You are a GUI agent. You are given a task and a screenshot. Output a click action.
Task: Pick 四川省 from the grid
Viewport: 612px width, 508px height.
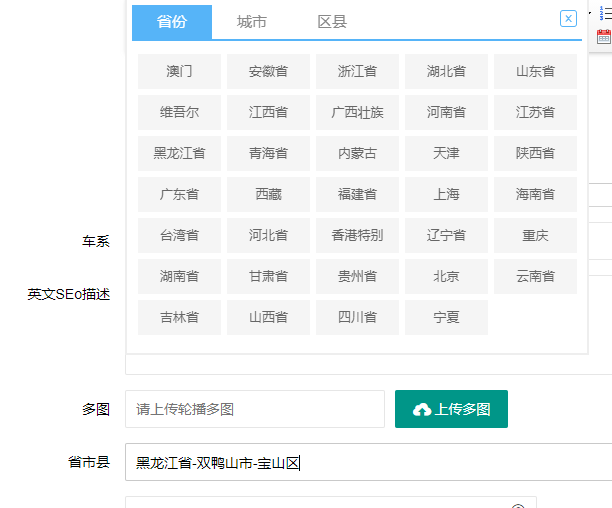click(x=357, y=317)
